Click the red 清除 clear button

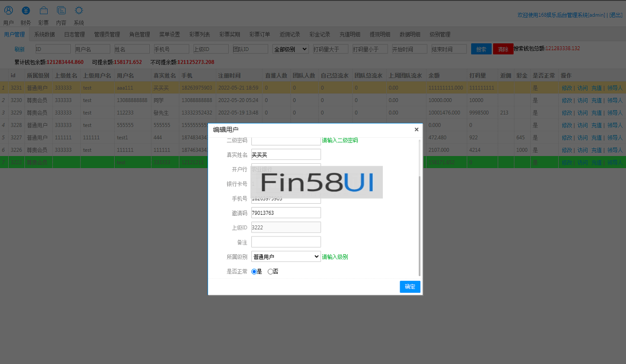503,49
